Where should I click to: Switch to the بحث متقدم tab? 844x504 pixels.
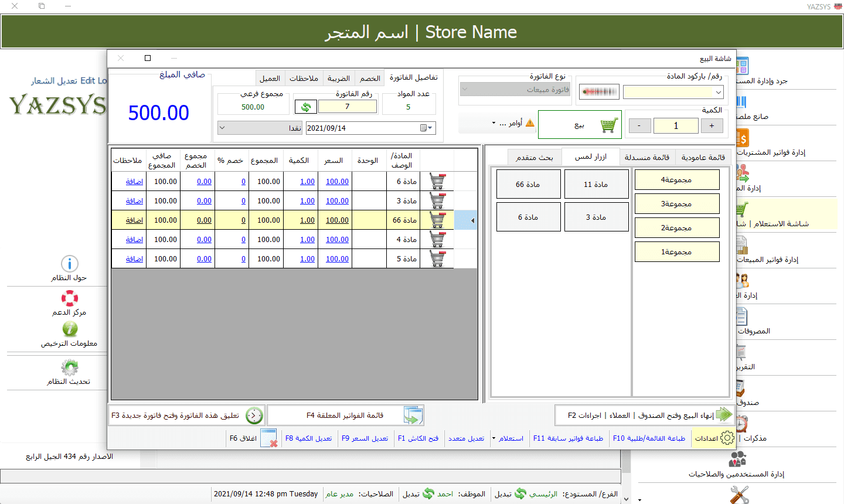click(x=535, y=157)
